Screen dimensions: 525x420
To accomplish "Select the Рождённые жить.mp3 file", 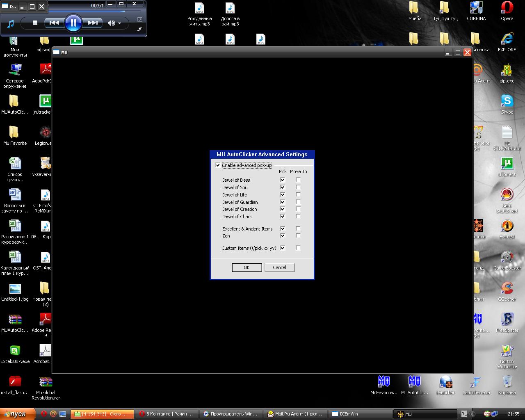I will pos(199,14).
